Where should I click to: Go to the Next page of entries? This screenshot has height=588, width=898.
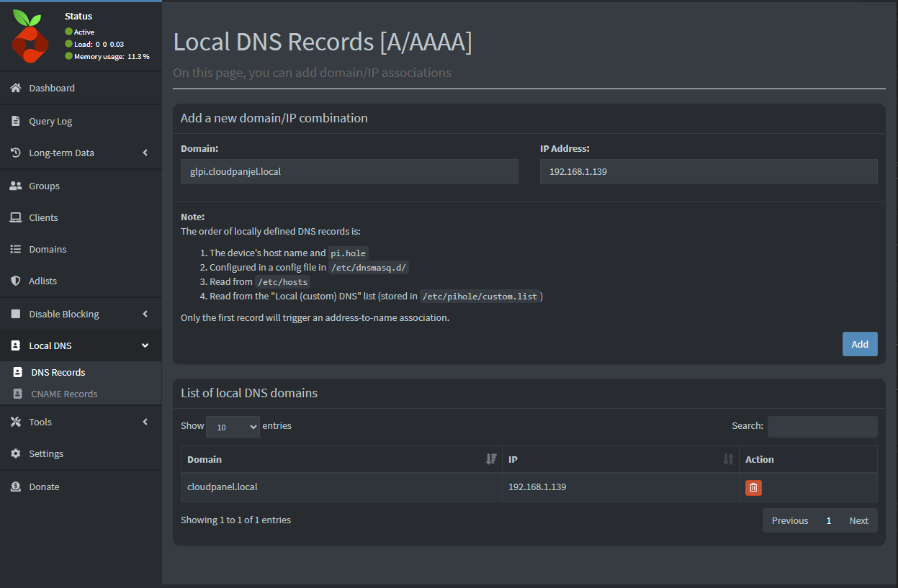[858, 520]
